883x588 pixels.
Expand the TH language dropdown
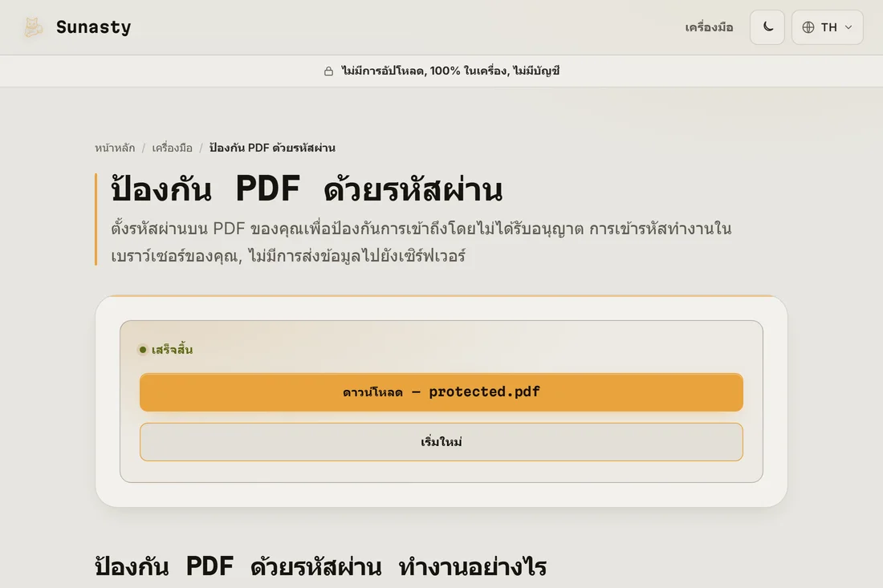point(828,27)
